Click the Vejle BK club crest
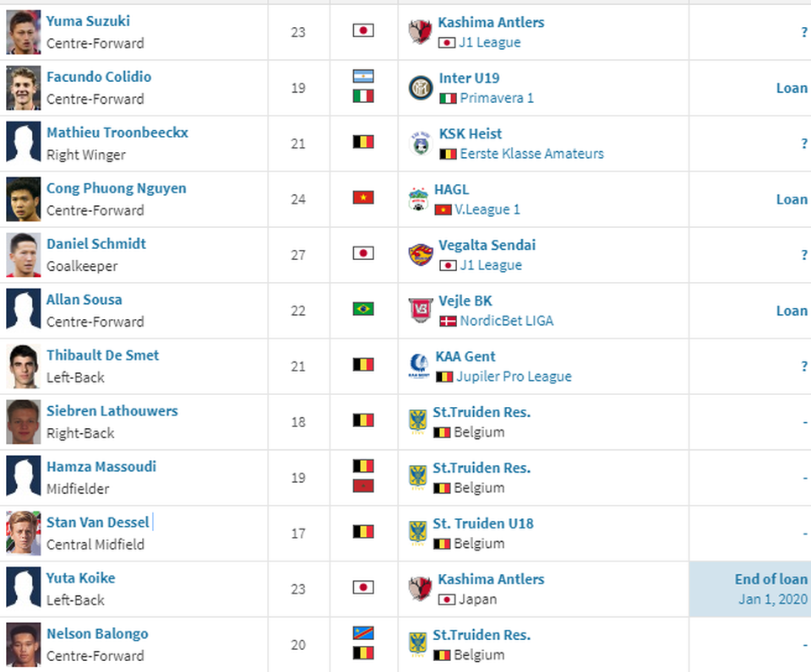 click(421, 310)
